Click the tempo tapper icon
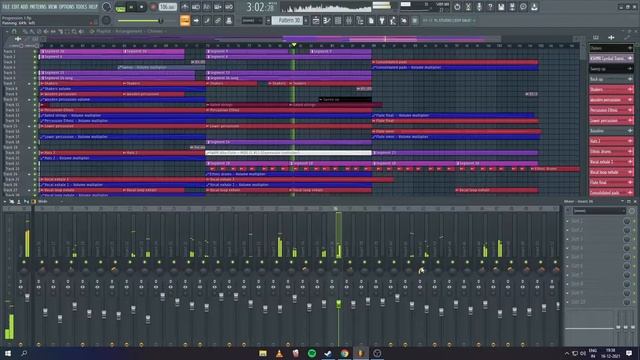The height and width of the screenshot is (360, 640). click(393, 20)
